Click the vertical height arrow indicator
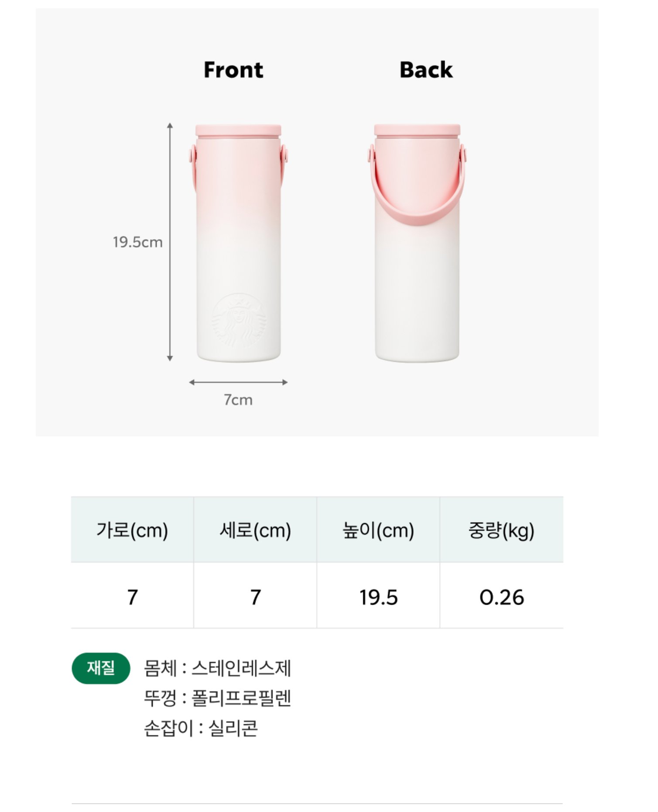 (170, 242)
